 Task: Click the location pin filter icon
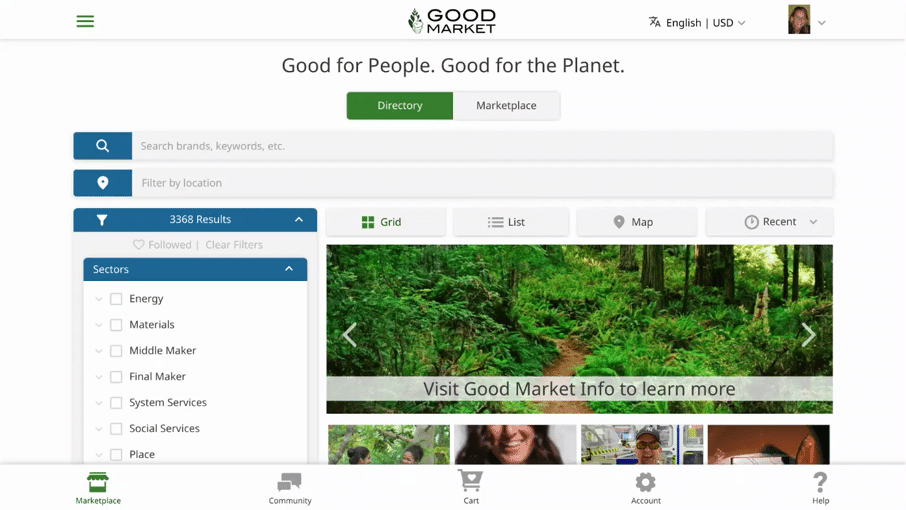(102, 183)
